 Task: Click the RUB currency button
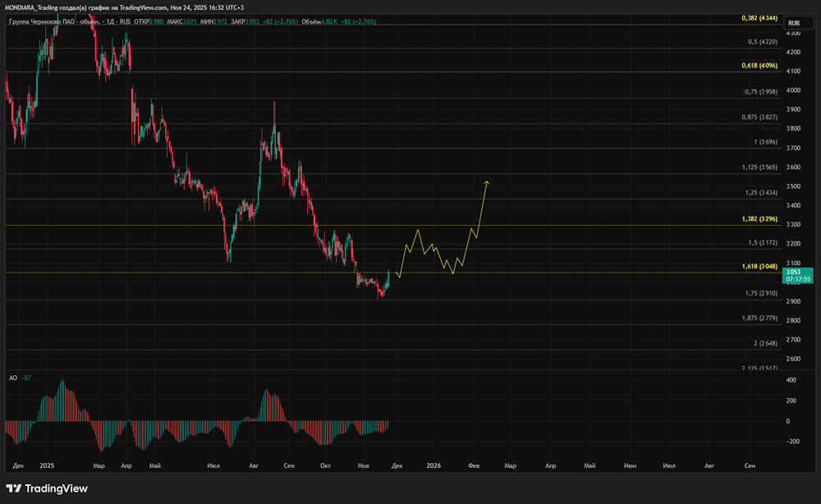coord(798,22)
